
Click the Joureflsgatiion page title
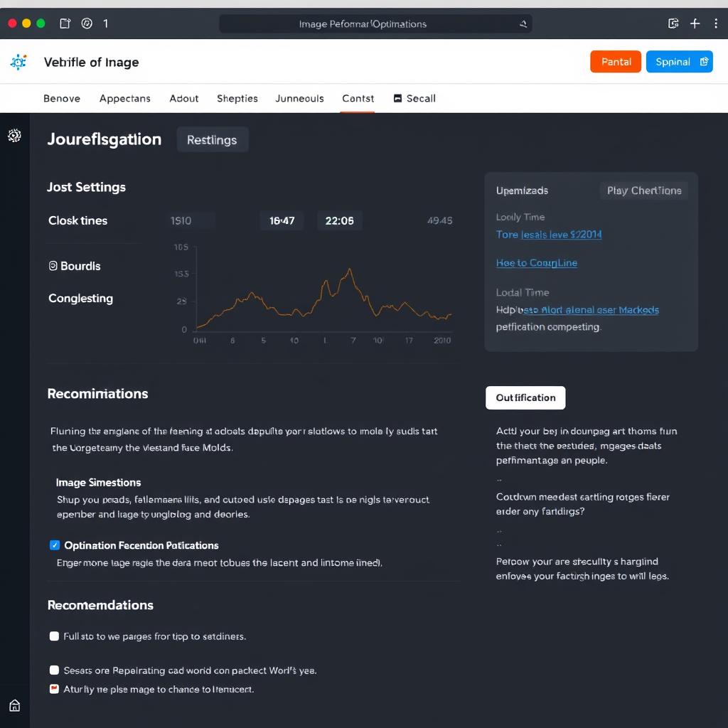(105, 139)
